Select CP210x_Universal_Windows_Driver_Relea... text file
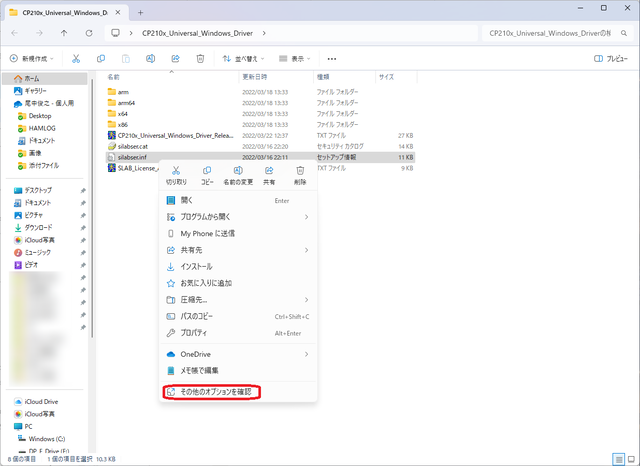Screen dimensions: 640x466 (260, 135)
